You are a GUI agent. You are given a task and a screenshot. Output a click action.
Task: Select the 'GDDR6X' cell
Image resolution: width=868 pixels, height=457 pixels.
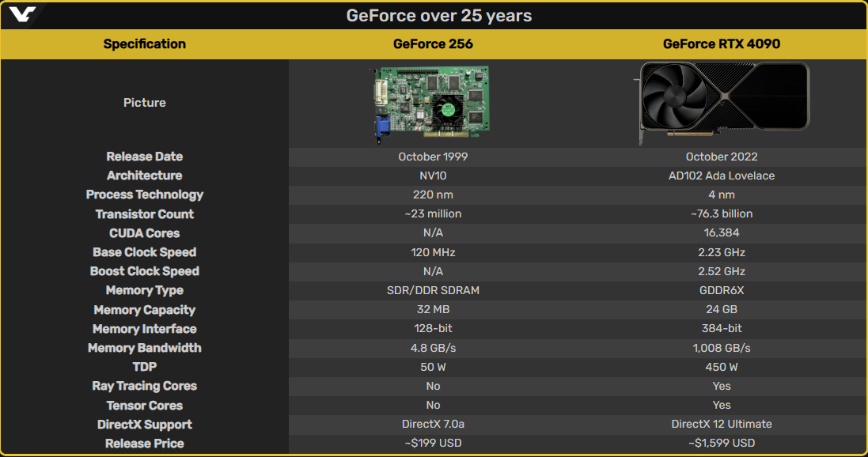[722, 290]
